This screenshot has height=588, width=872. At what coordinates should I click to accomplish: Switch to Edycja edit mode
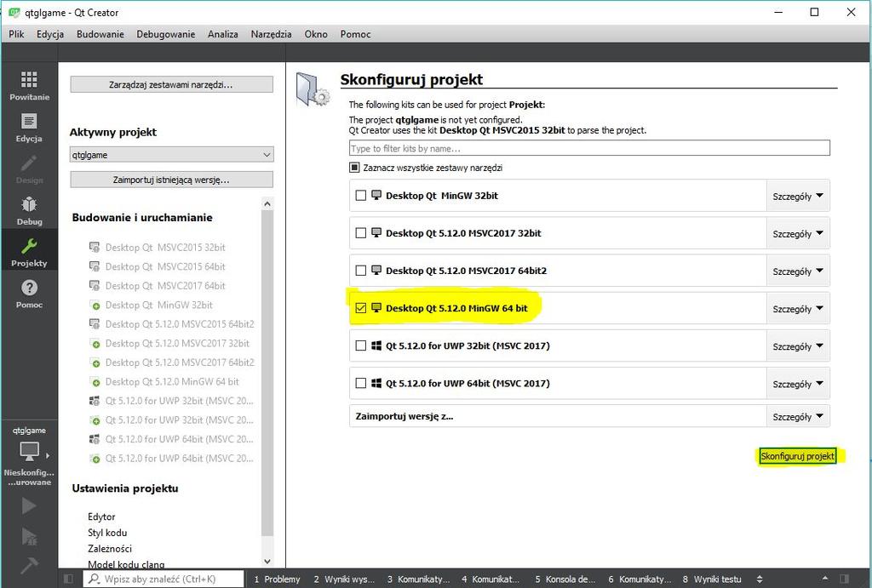(x=29, y=128)
